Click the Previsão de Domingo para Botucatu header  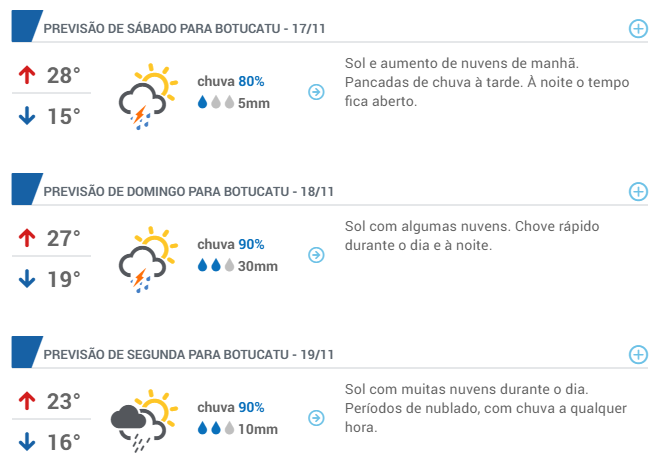(x=188, y=192)
